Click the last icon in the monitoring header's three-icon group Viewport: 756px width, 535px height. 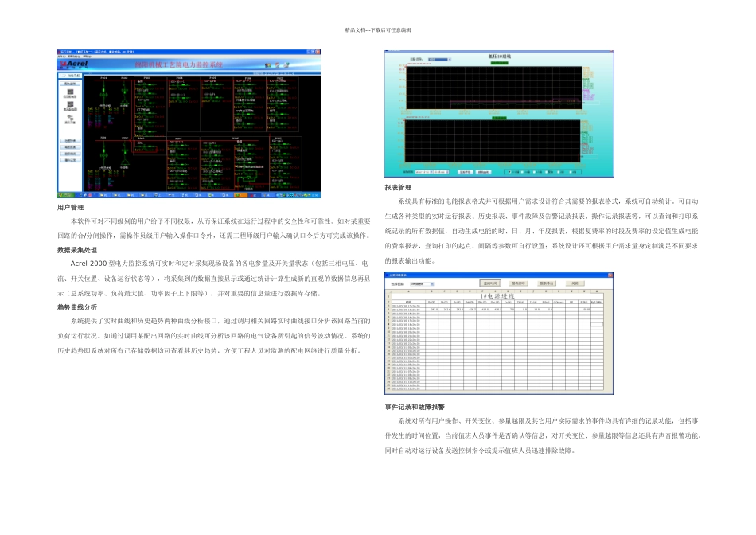(x=286, y=65)
